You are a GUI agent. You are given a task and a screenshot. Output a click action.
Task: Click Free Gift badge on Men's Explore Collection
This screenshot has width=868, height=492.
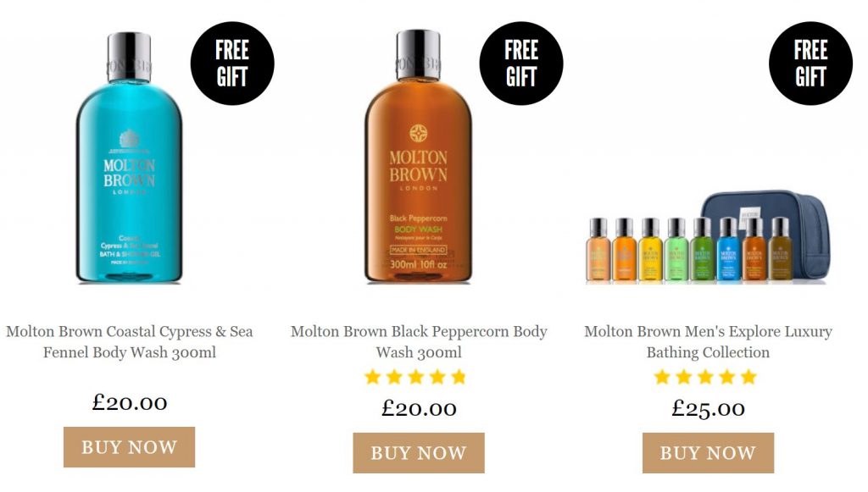tap(811, 64)
